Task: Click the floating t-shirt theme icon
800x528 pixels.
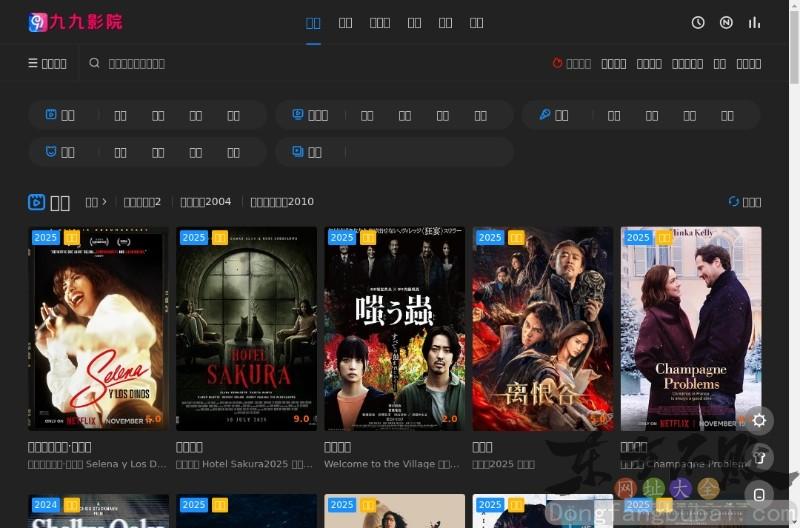Action: click(759, 458)
